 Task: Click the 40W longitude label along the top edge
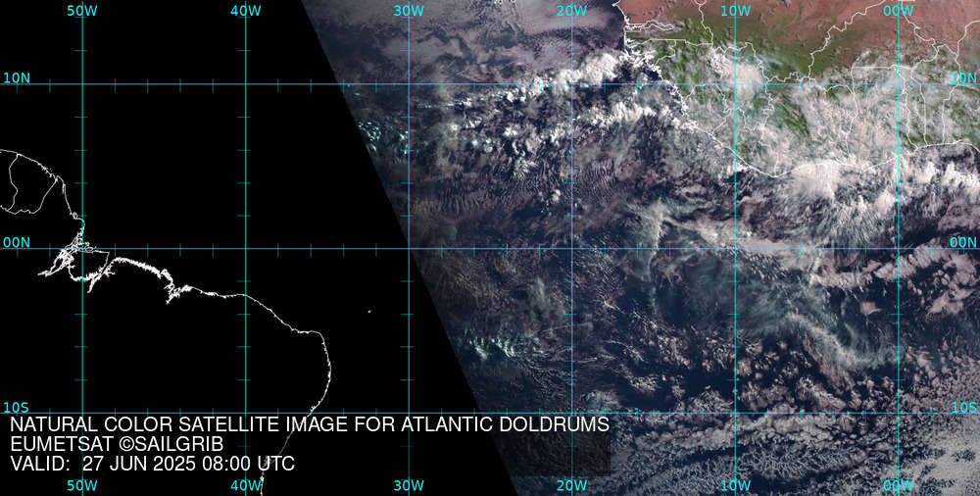pyautogui.click(x=245, y=11)
